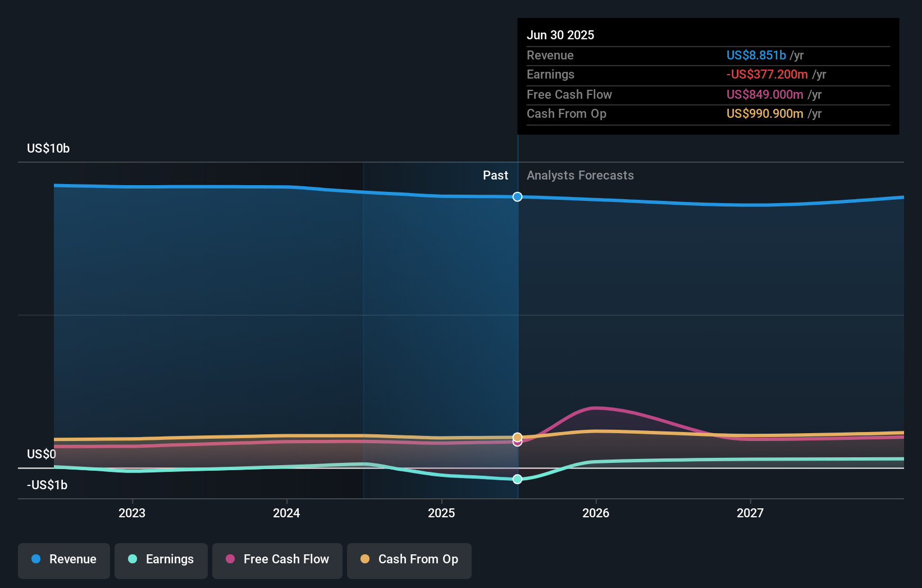This screenshot has width=922, height=588.
Task: Click the 2027 x-axis label
Action: tap(750, 513)
